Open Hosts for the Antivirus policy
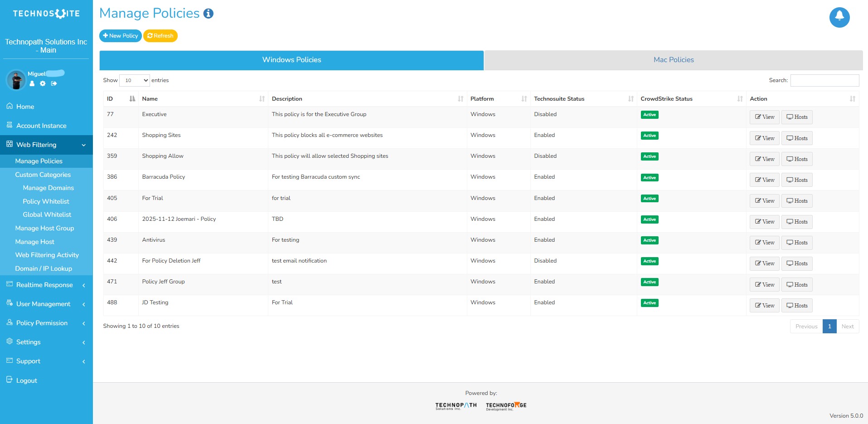Image resolution: width=868 pixels, height=424 pixels. click(797, 243)
